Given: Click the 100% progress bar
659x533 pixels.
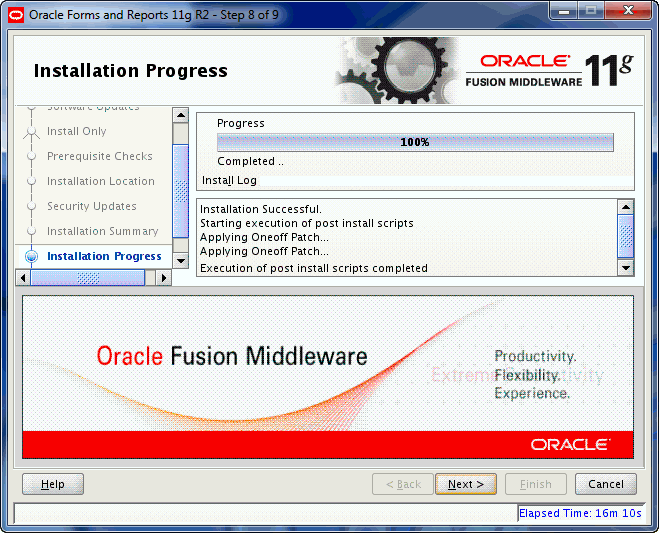Looking at the screenshot, I should (415, 142).
